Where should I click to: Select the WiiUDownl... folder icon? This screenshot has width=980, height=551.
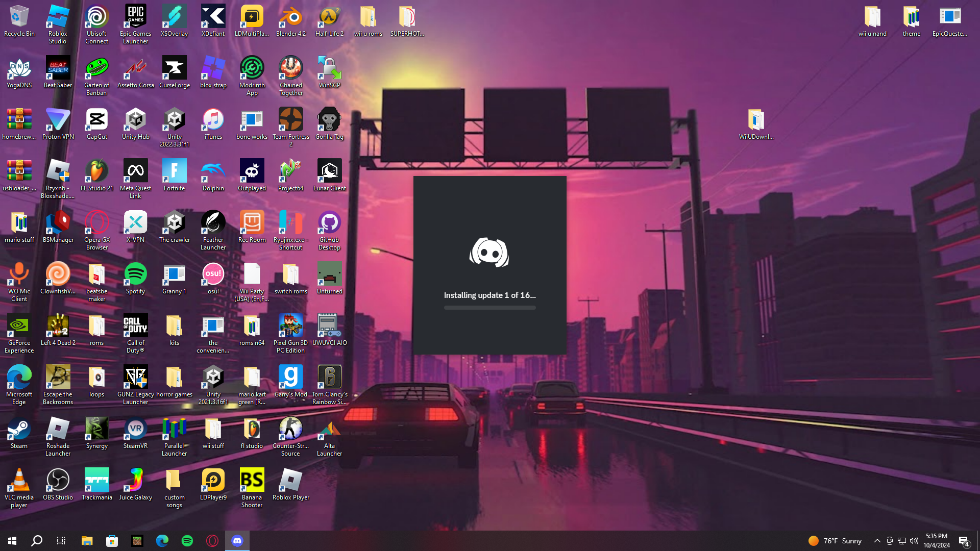point(756,124)
